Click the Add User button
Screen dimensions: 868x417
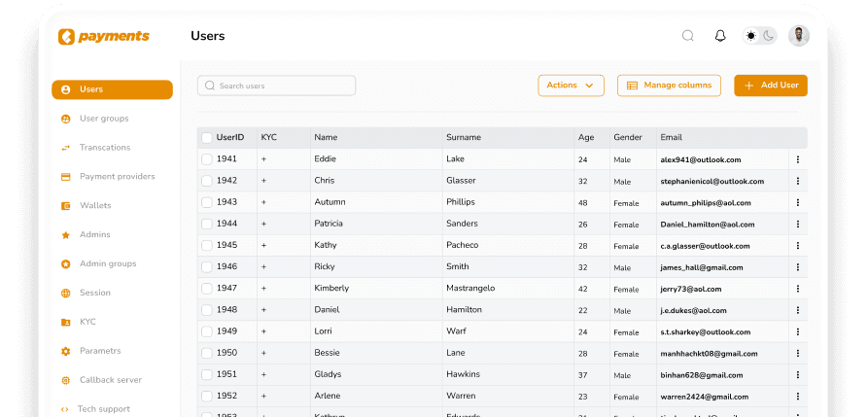770,86
